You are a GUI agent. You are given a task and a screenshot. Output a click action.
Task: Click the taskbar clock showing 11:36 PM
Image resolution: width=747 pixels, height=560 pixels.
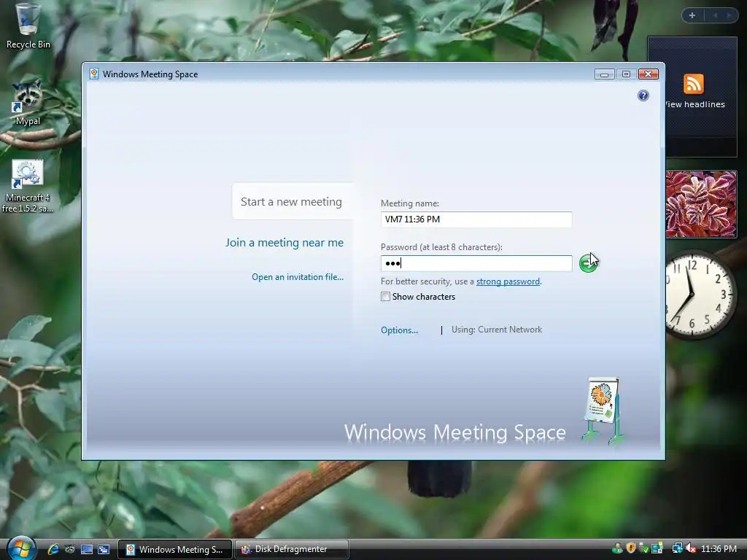click(x=719, y=549)
